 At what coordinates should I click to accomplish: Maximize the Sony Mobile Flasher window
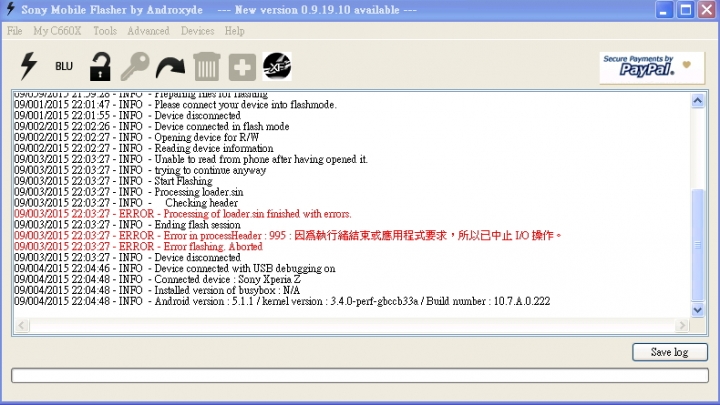(686, 10)
